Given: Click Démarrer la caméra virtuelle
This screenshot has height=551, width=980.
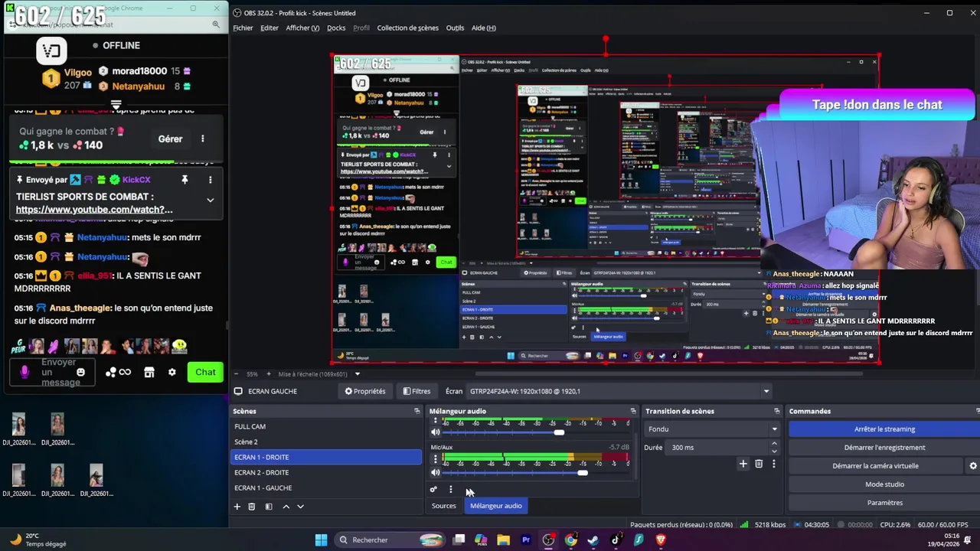Looking at the screenshot, I should [x=876, y=466].
